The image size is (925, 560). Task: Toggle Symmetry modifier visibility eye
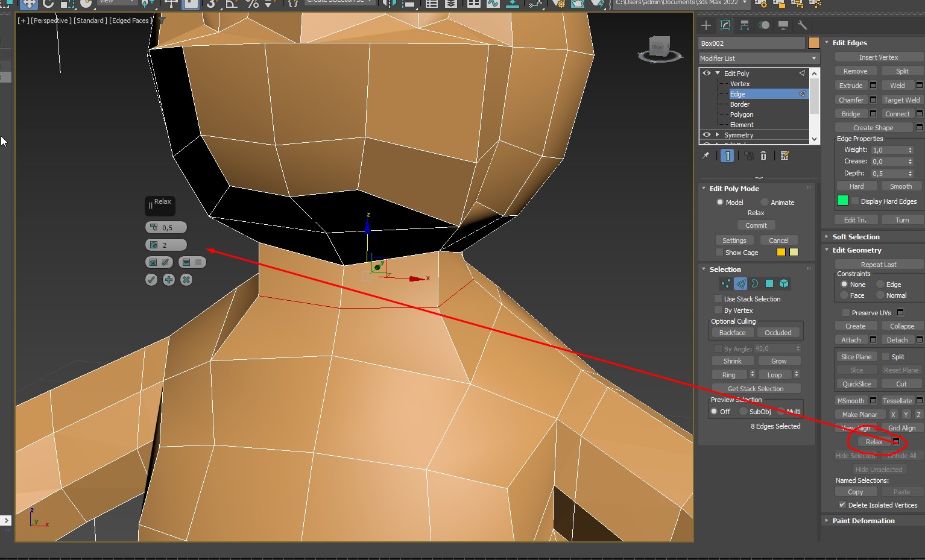coord(707,135)
